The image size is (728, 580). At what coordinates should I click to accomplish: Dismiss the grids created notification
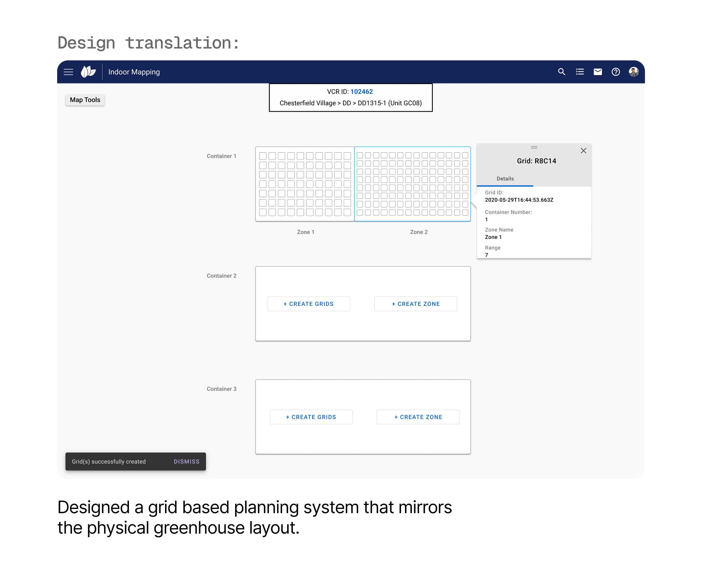[186, 461]
